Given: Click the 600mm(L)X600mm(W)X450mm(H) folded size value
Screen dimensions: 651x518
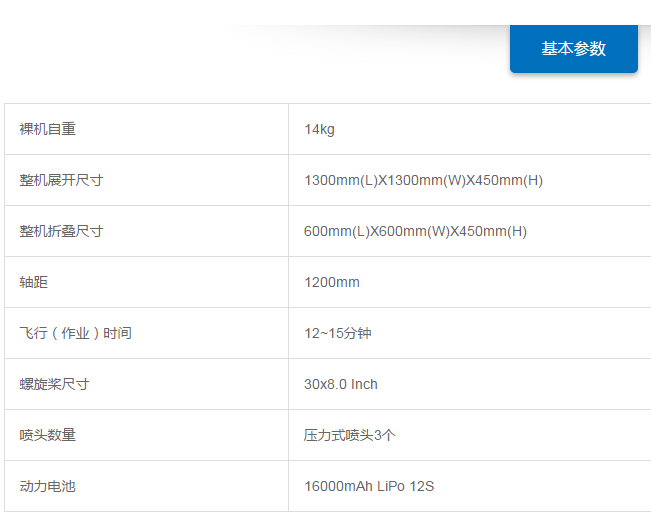Looking at the screenshot, I should pos(415,231).
